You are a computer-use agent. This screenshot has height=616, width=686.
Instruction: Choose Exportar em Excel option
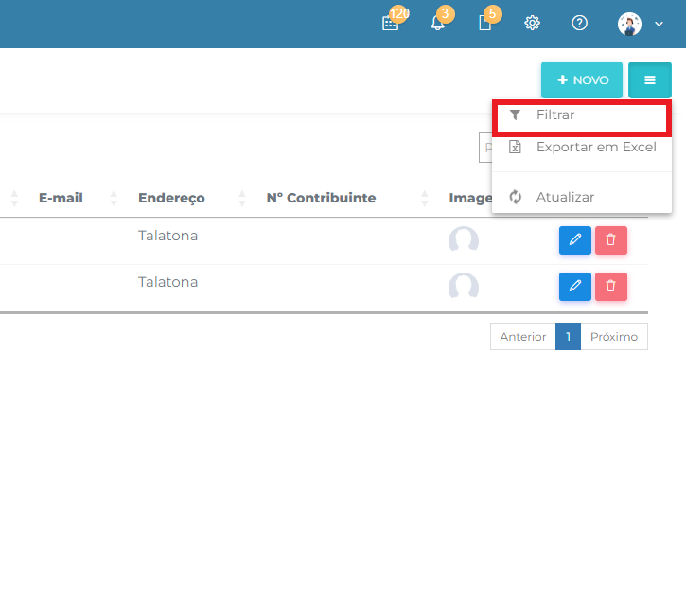tap(595, 148)
